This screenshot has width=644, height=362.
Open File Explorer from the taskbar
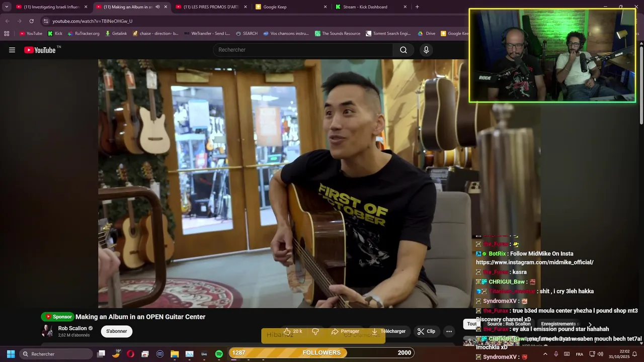(175, 354)
